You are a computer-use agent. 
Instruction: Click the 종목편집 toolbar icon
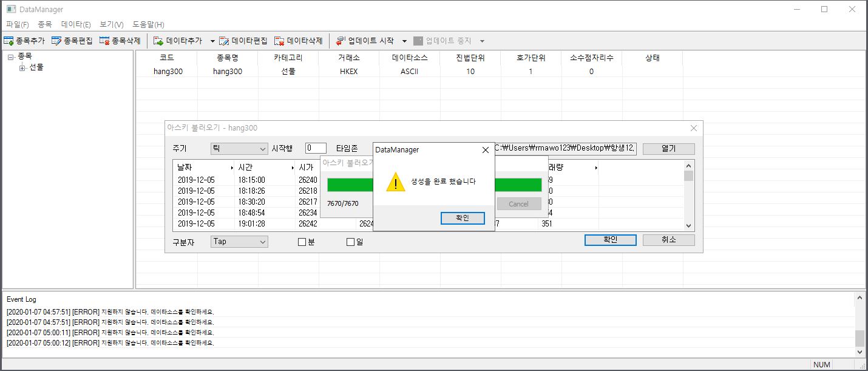[56, 41]
